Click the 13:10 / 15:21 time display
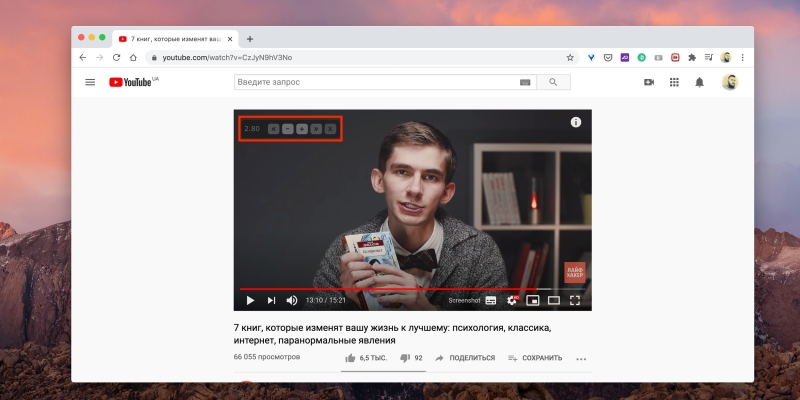The height and width of the screenshot is (400, 800). [326, 301]
